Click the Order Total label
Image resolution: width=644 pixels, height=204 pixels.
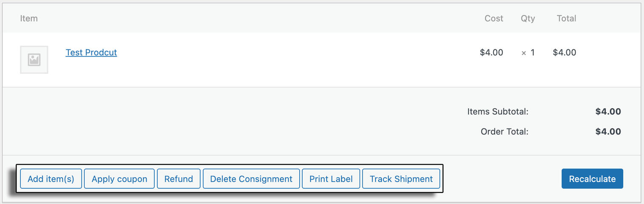coord(504,132)
